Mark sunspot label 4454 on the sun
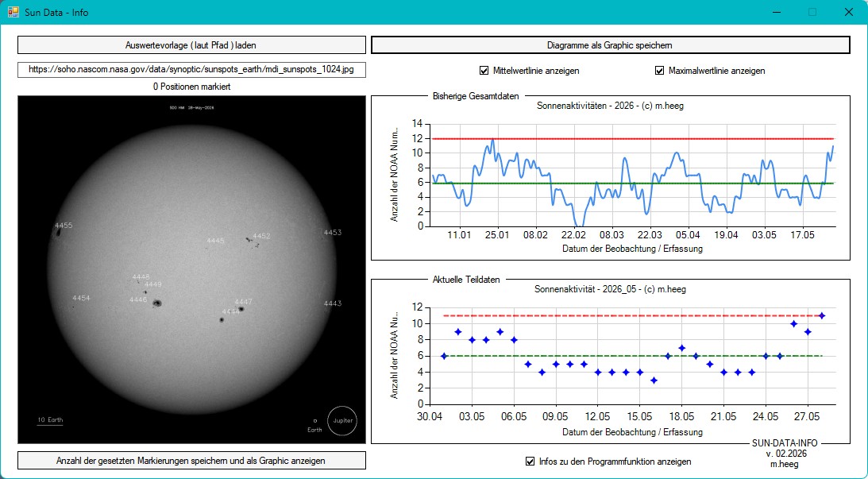Image resolution: width=868 pixels, height=479 pixels. pos(81,298)
